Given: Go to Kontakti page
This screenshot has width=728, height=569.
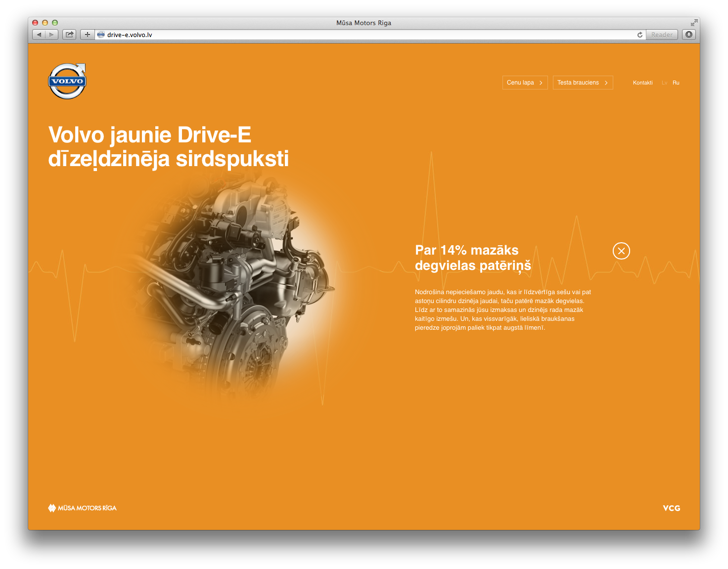Looking at the screenshot, I should (642, 83).
